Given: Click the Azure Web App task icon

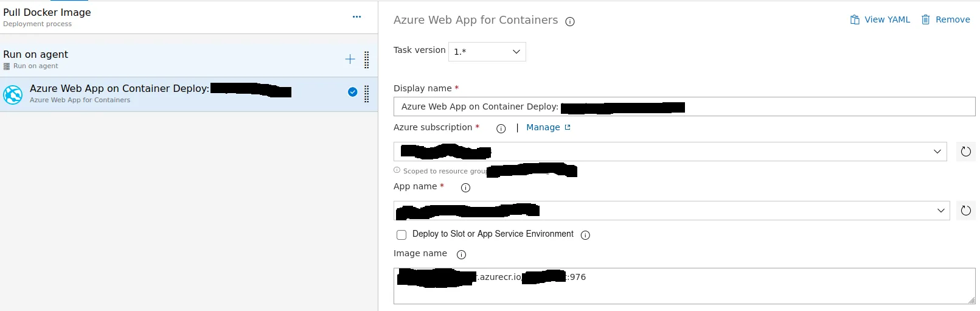Looking at the screenshot, I should 13,94.
